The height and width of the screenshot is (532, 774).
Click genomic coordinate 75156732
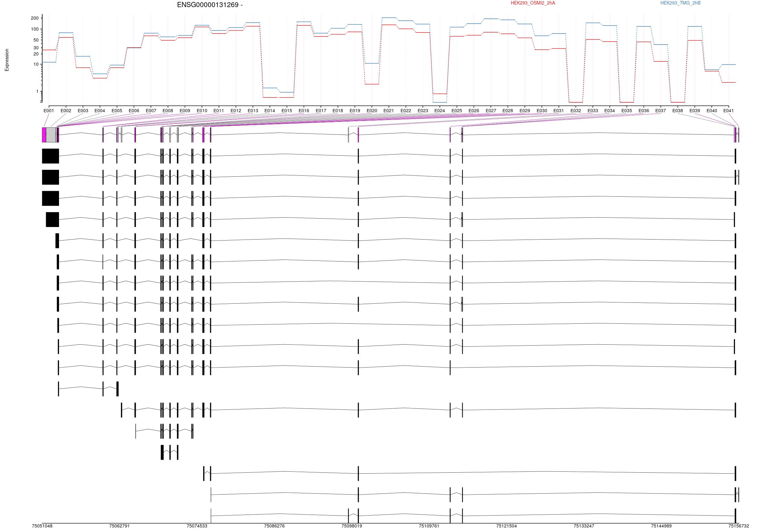739,526
